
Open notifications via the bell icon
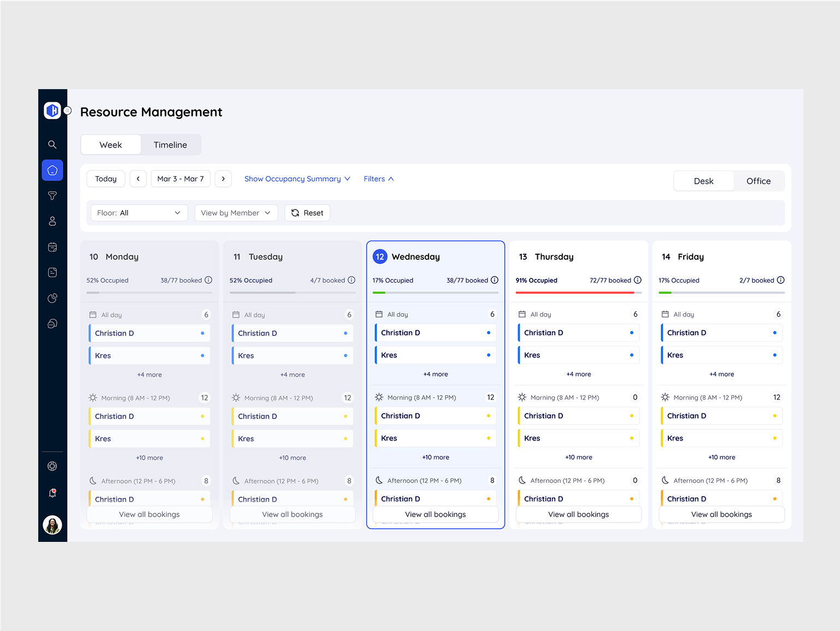click(52, 492)
